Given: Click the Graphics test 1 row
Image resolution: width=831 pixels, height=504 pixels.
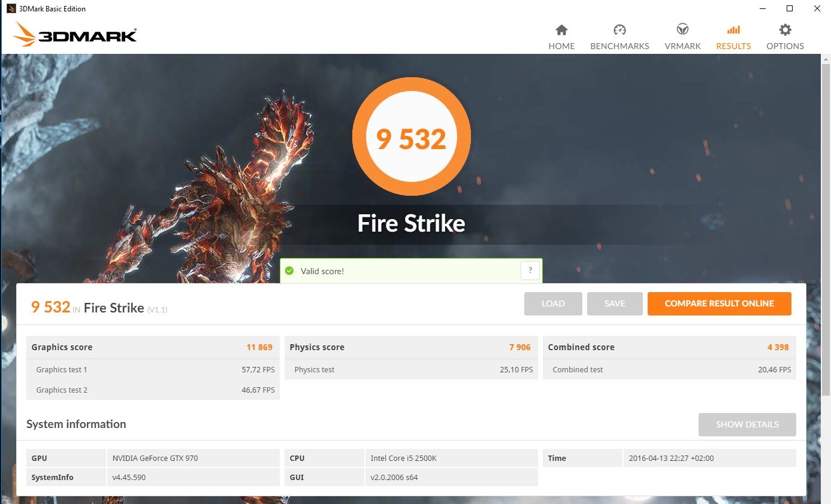Looking at the screenshot, I should (153, 369).
